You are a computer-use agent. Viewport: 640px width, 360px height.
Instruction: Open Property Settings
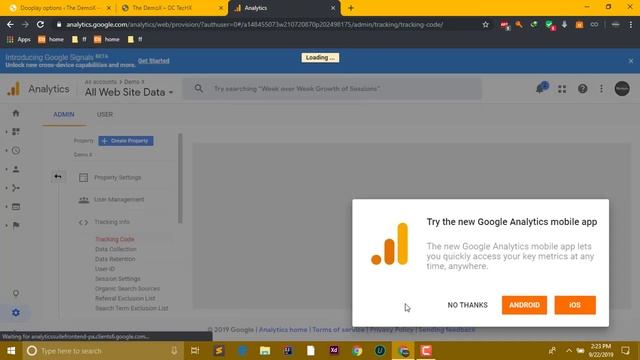118,178
